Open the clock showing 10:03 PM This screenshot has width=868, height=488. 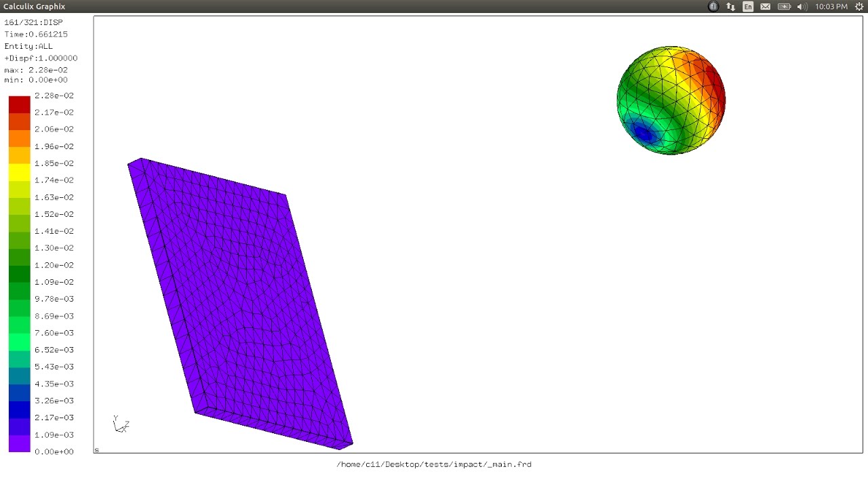point(831,6)
